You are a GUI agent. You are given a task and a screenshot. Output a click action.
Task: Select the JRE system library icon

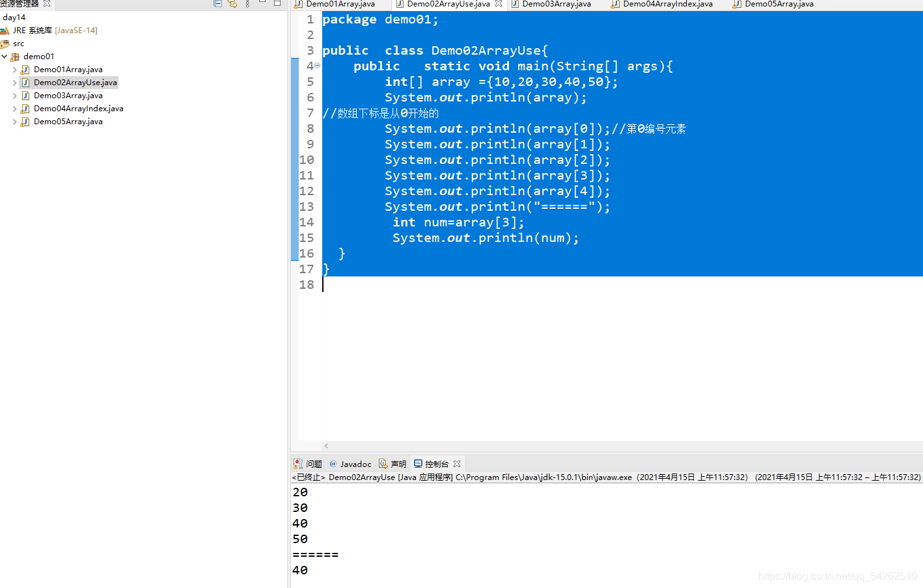[5, 31]
